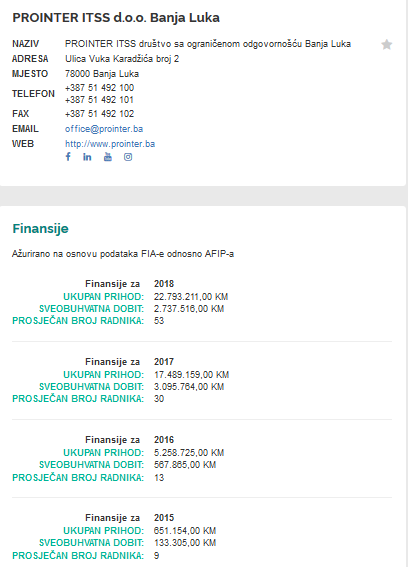This screenshot has width=408, height=567.
Task: Click the PROINTER ITSS d.o.o. Banja Luka heading
Action: pyautogui.click(x=116, y=17)
